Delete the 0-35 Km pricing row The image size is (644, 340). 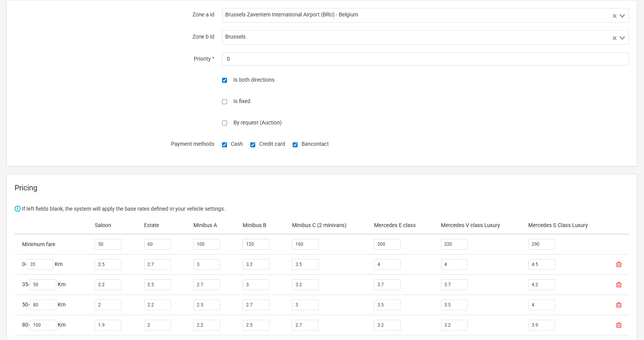618,264
